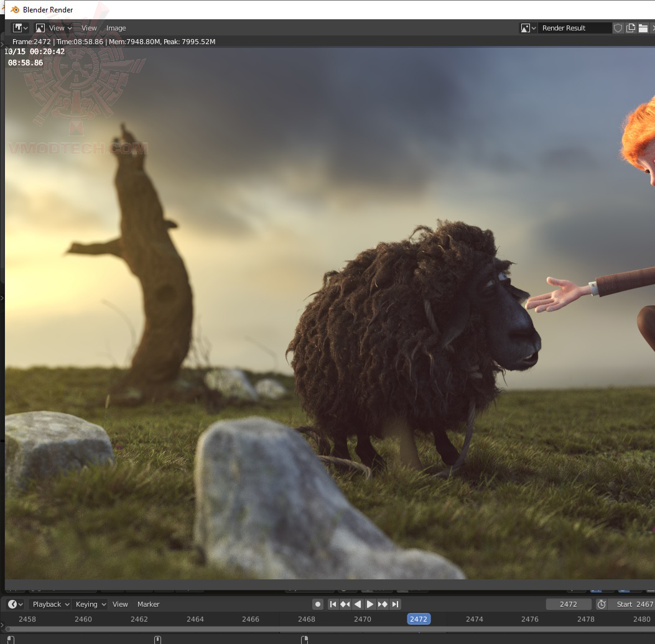The width and height of the screenshot is (655, 644).
Task: Click frame 2468 on the timeline ruler
Action: 307,619
